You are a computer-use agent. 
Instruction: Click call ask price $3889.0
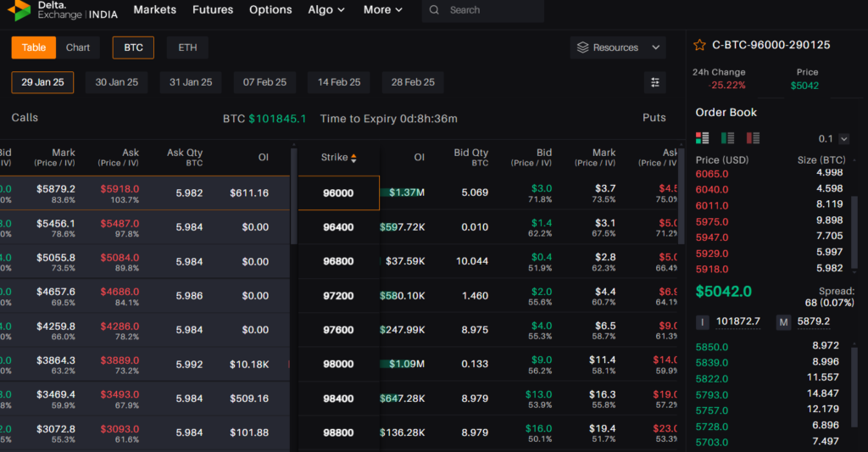pos(120,360)
